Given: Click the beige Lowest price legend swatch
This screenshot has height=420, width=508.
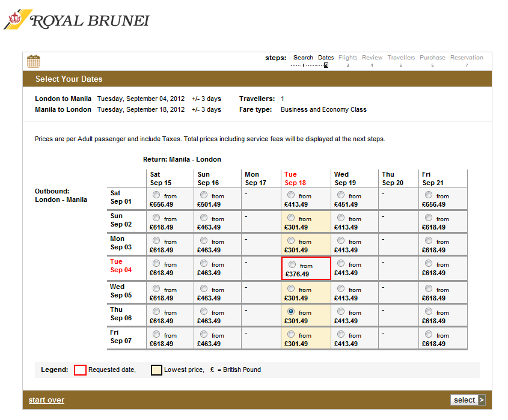Looking at the screenshot, I should (x=156, y=370).
